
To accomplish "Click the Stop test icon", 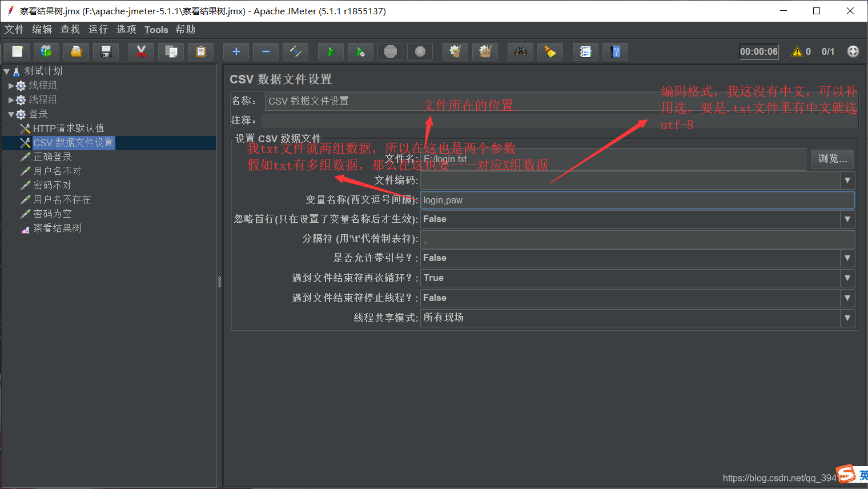I will point(391,51).
